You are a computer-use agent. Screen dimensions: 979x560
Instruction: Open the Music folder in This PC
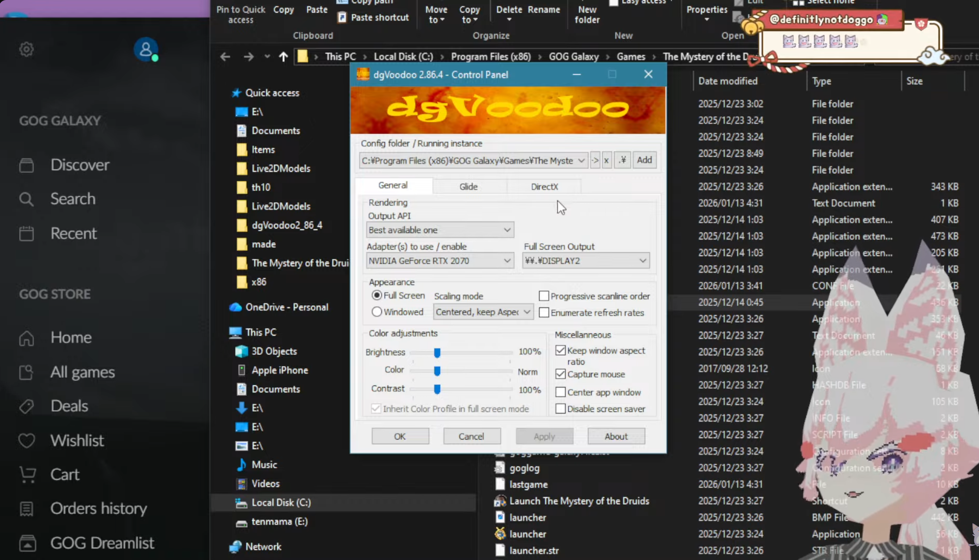(264, 464)
